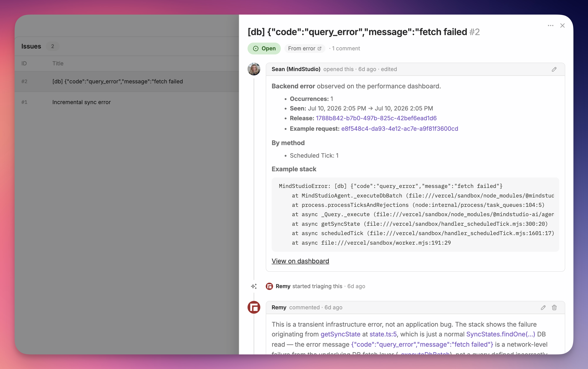Click the ID column header
This screenshot has width=588, height=369.
pyautogui.click(x=24, y=64)
